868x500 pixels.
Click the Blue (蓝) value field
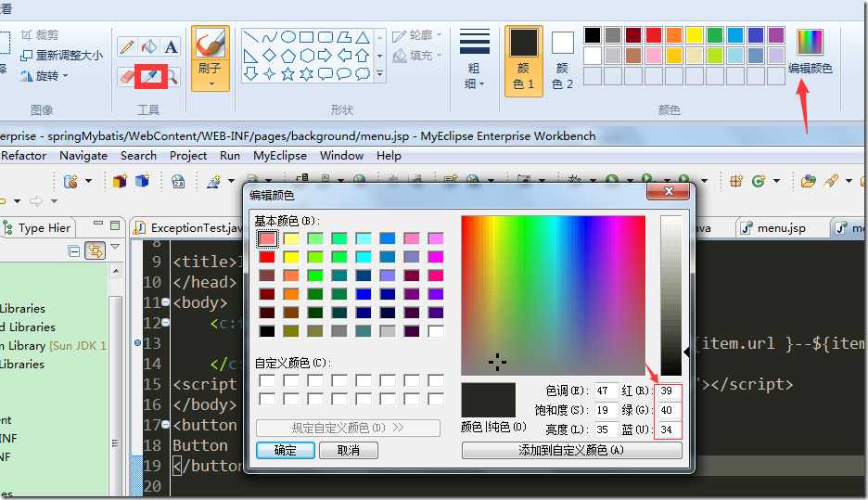(x=669, y=429)
